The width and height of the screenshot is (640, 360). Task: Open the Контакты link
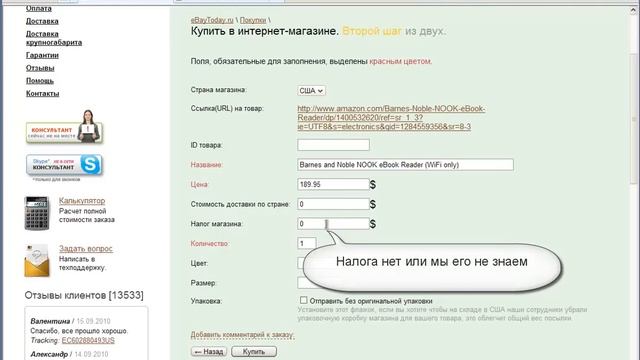pyautogui.click(x=42, y=93)
